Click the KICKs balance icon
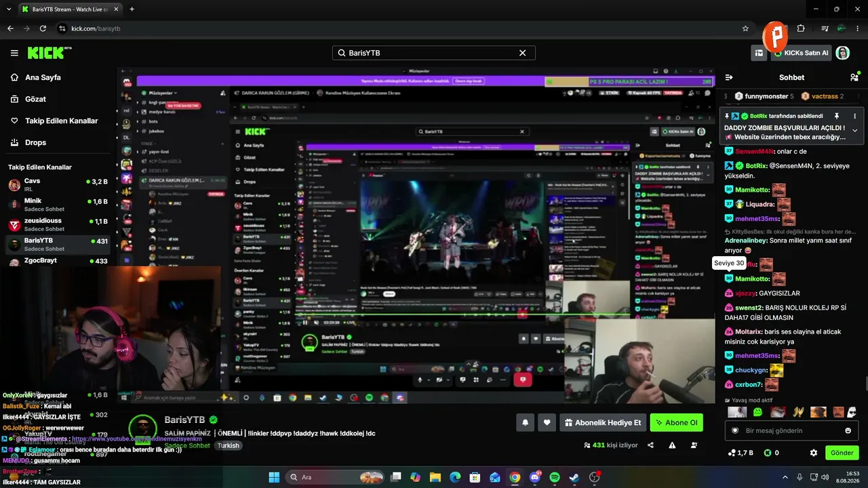 click(x=767, y=453)
